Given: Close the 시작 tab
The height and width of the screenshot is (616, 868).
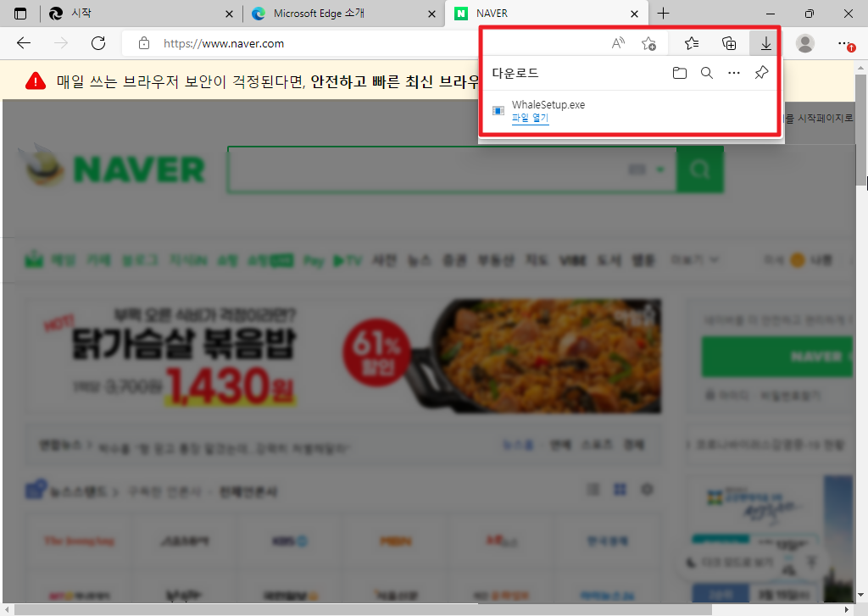Looking at the screenshot, I should pyautogui.click(x=229, y=14).
